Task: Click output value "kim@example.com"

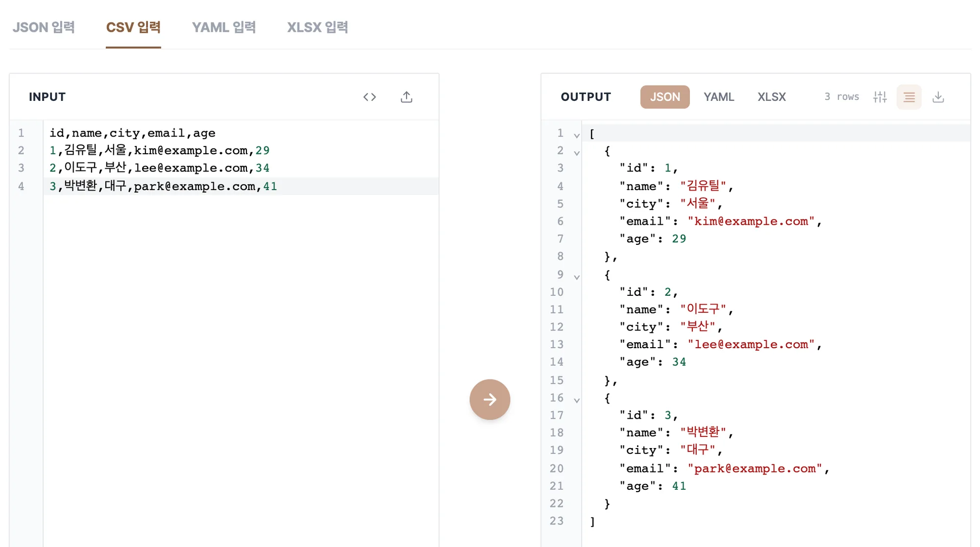Action: (x=751, y=221)
